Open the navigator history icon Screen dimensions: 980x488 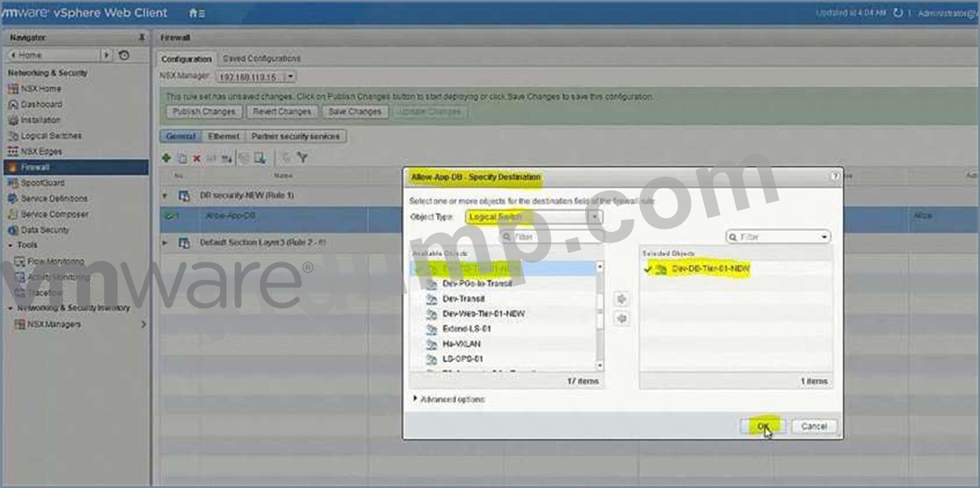coord(124,56)
